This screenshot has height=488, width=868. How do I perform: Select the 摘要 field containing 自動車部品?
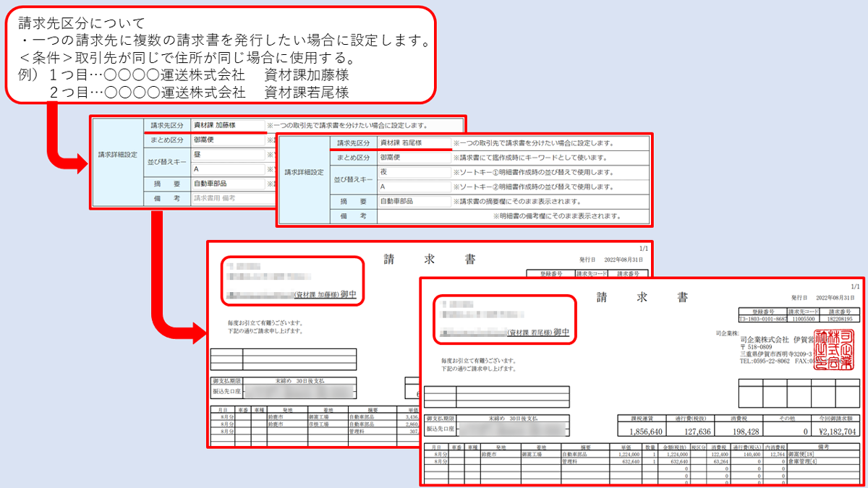click(x=227, y=184)
